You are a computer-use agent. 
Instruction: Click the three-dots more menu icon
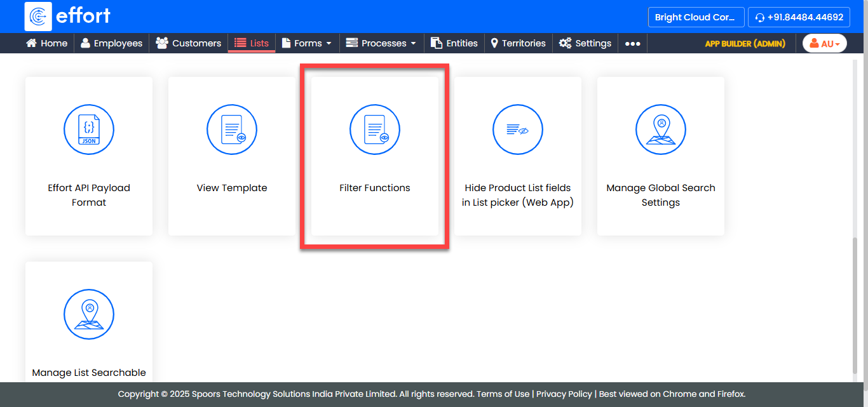(632, 43)
